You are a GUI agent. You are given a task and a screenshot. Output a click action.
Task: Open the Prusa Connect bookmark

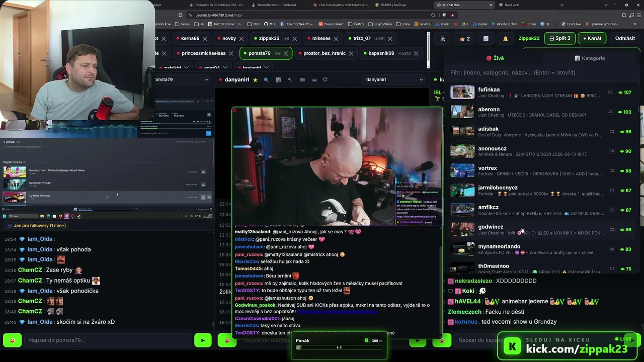[x=331, y=24]
